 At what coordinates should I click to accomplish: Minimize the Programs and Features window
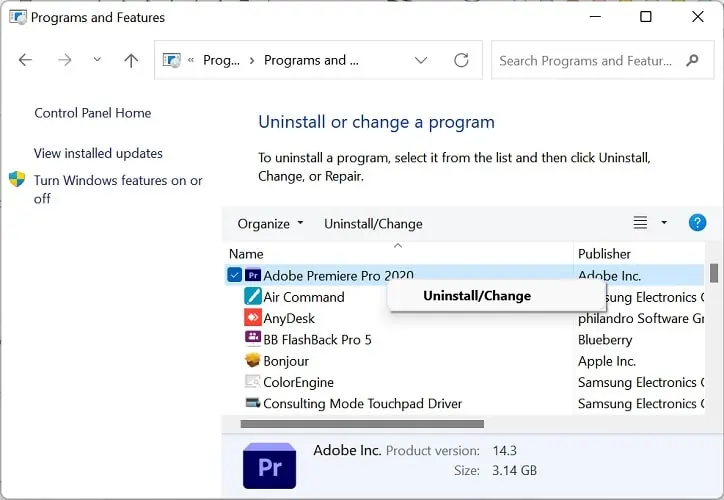(x=596, y=17)
